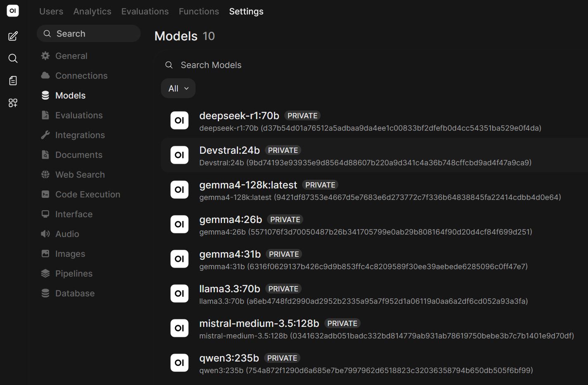Switch to the Analytics tab
588x385 pixels.
(x=92, y=12)
